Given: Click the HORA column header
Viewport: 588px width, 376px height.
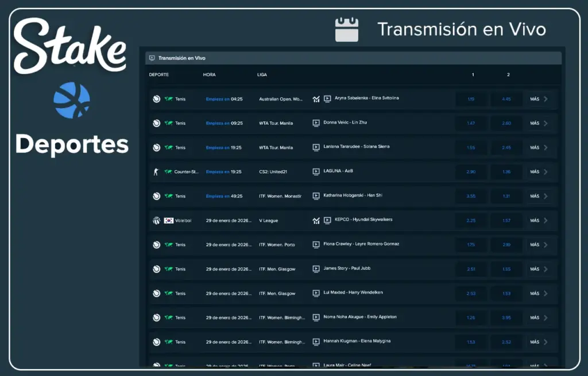Looking at the screenshot, I should [210, 75].
